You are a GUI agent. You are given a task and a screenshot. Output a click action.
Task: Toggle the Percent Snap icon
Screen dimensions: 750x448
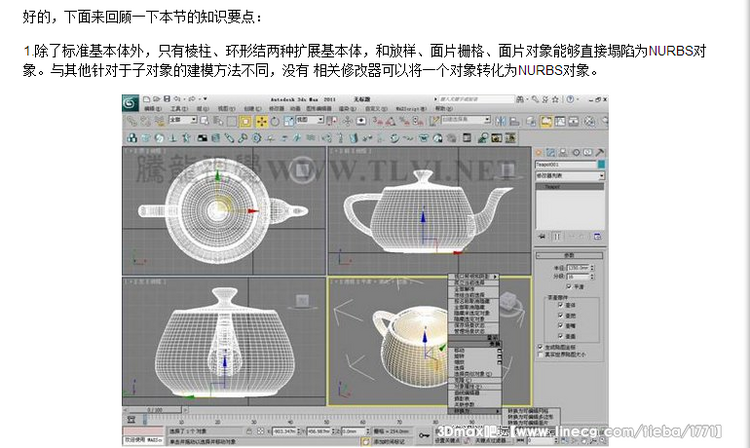click(405, 121)
